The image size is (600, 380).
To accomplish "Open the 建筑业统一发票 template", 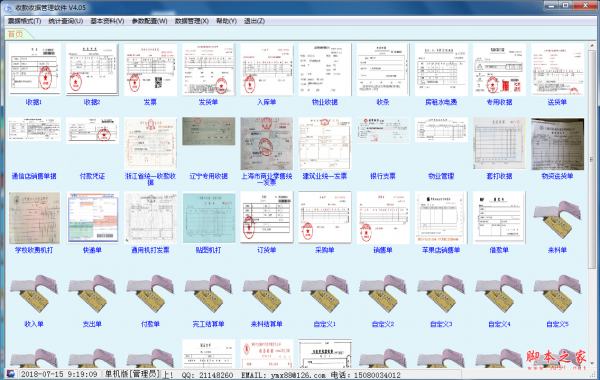I will pos(325,144).
